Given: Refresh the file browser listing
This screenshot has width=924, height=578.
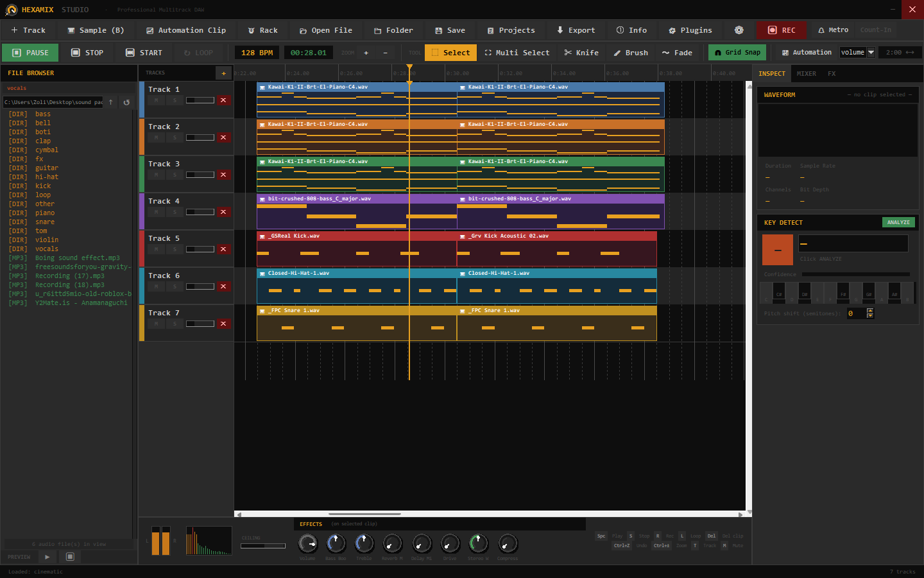Looking at the screenshot, I should (x=126, y=102).
